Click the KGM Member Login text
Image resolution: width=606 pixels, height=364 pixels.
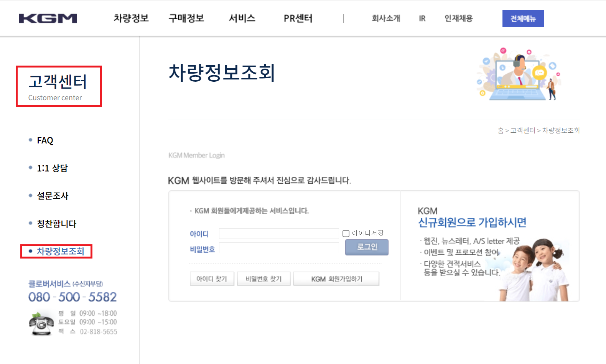[196, 155]
